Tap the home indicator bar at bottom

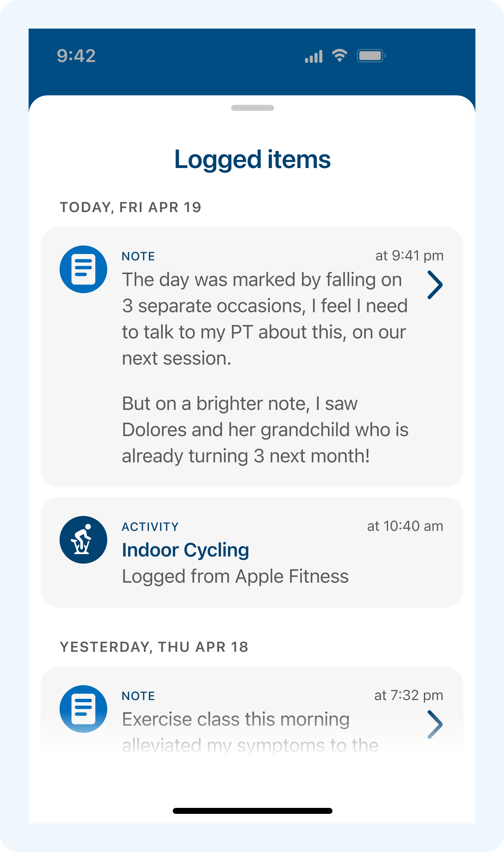tap(252, 811)
